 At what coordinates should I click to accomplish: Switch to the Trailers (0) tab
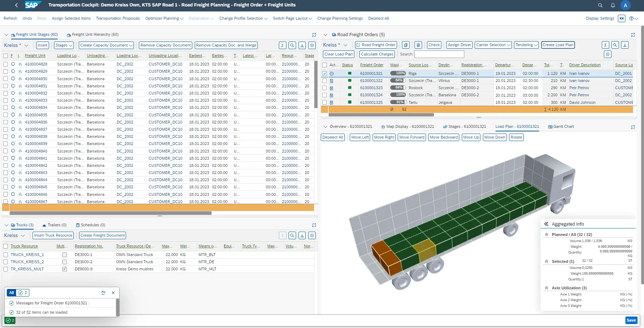coord(54,225)
